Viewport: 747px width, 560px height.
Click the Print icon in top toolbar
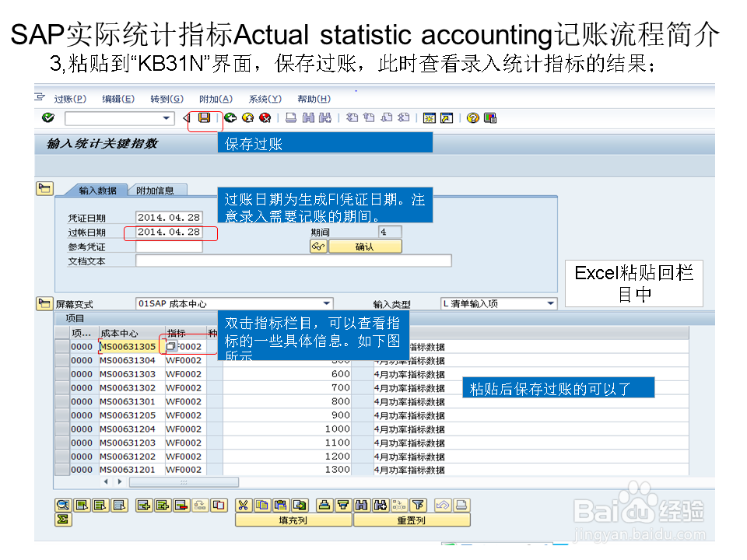290,117
